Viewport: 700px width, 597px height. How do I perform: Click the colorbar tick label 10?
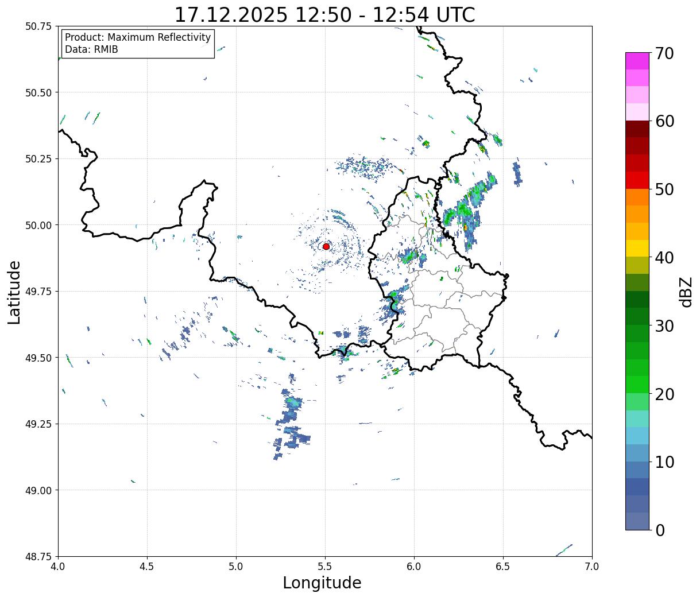(x=664, y=462)
